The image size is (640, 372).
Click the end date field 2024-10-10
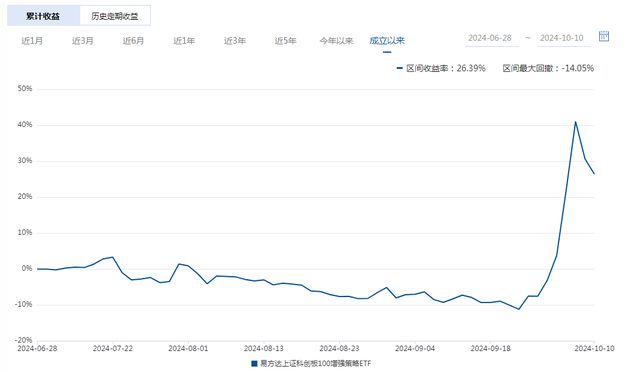(x=564, y=38)
